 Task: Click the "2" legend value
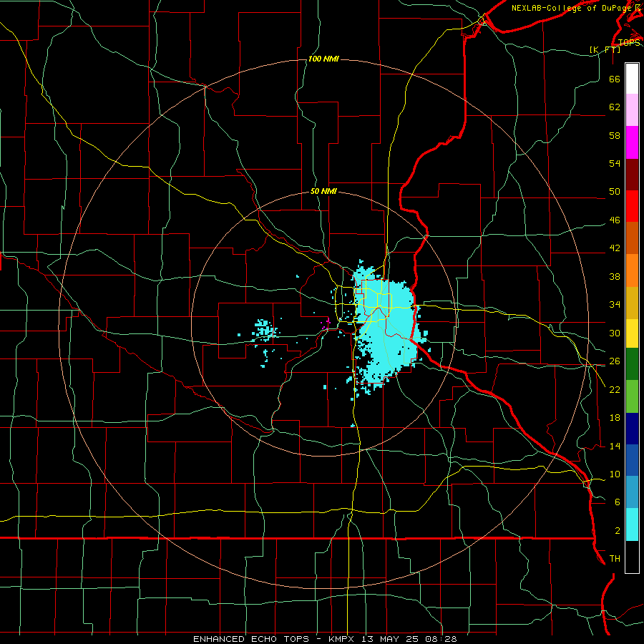point(618,531)
